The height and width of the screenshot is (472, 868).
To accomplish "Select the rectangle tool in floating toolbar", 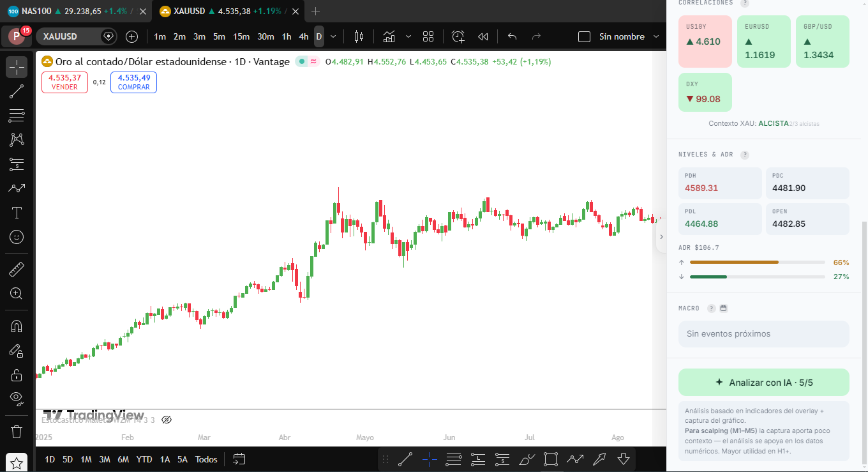I will point(551,459).
